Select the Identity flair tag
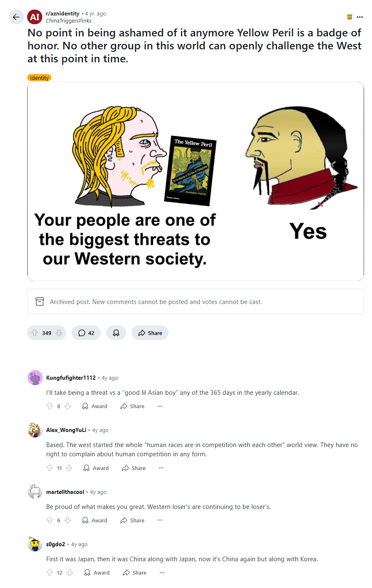 (39, 78)
